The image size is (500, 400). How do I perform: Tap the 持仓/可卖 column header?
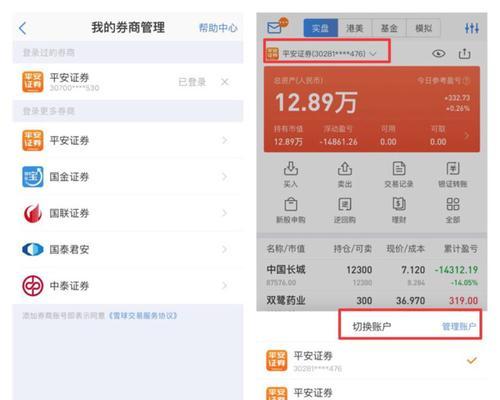353,249
